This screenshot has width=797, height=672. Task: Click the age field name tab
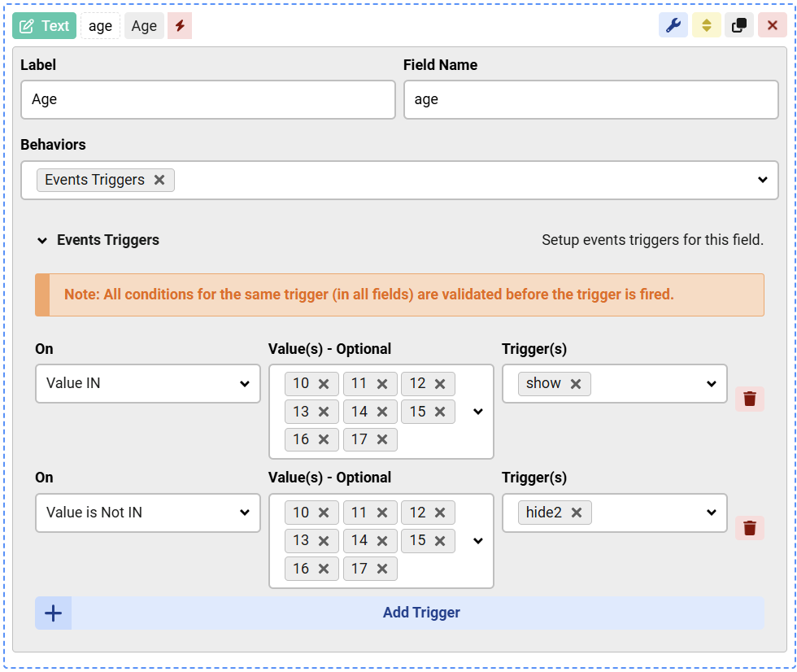tap(100, 25)
